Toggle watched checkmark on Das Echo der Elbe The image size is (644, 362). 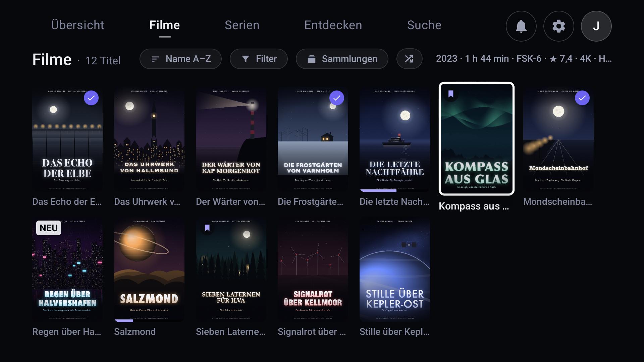click(91, 98)
